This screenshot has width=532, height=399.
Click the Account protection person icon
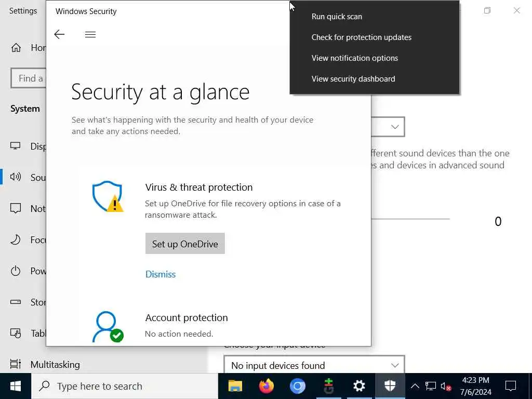pyautogui.click(x=108, y=327)
